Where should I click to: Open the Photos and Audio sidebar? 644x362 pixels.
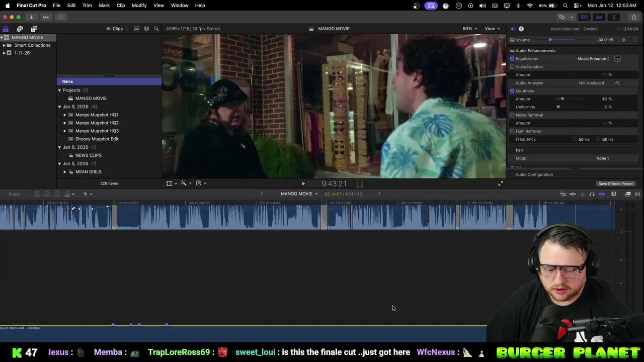[20, 29]
